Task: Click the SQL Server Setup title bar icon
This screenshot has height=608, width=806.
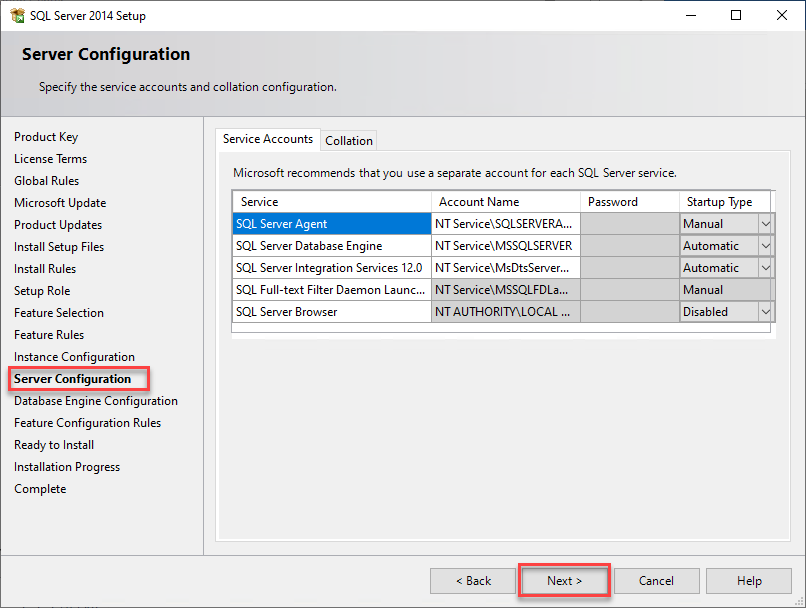Action: click(17, 15)
